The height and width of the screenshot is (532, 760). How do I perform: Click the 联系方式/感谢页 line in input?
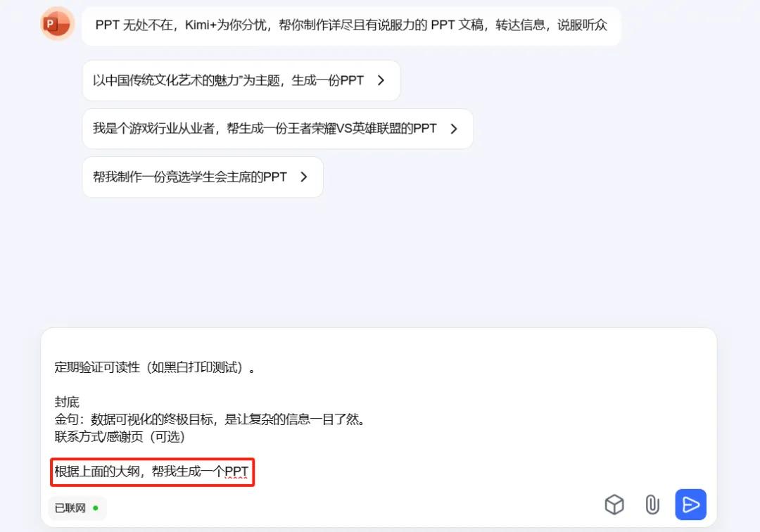119,436
